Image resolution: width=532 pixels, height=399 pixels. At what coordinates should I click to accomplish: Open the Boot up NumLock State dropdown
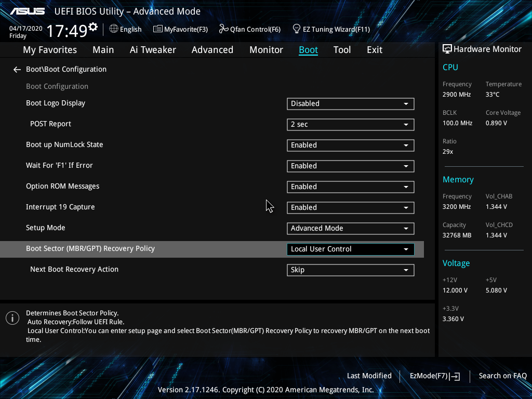pos(351,145)
